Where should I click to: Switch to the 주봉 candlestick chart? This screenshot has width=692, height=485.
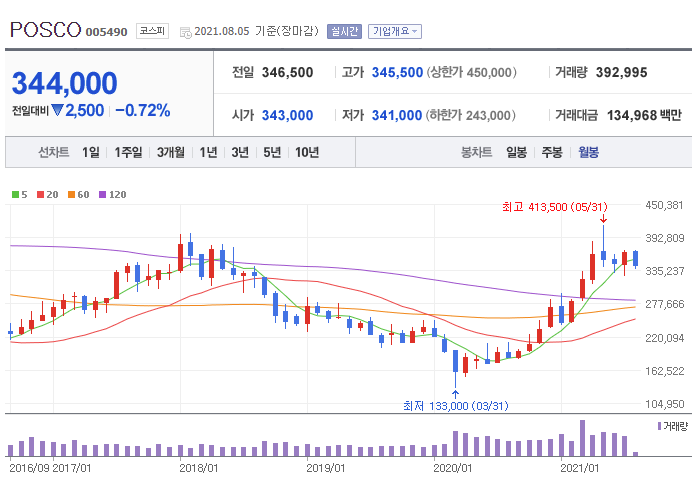pos(552,152)
